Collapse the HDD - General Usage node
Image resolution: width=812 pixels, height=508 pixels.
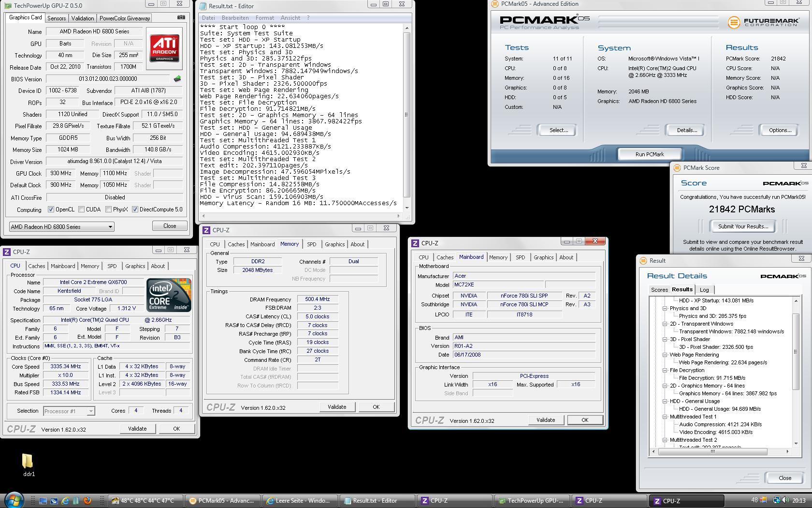point(665,401)
